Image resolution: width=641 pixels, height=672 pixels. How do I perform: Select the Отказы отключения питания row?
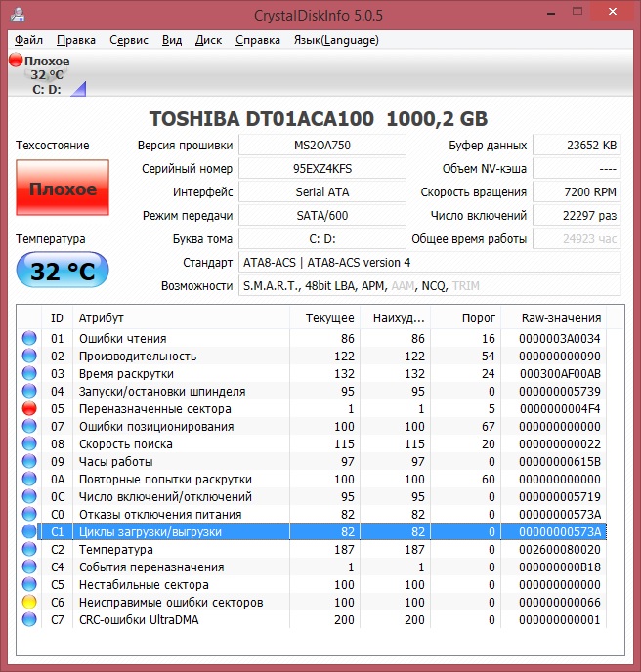(312, 514)
